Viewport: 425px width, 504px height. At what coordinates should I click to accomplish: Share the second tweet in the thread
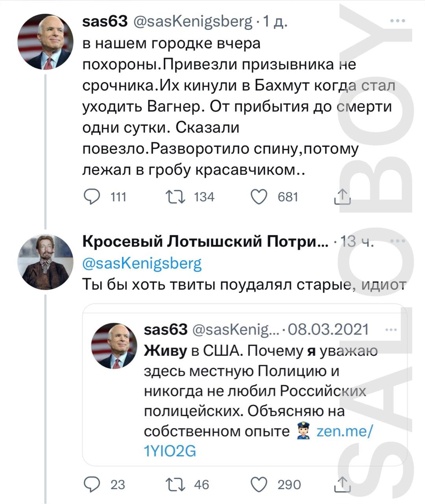[342, 484]
